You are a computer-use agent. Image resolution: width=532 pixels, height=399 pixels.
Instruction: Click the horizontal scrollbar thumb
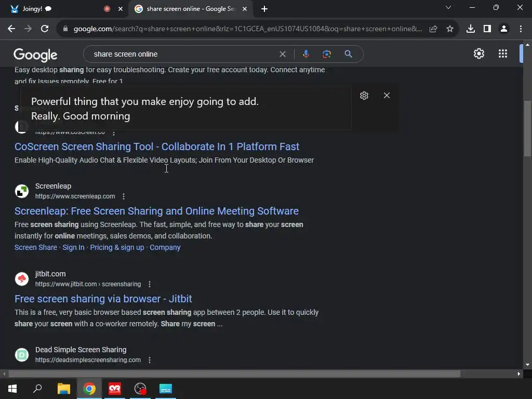(234, 374)
